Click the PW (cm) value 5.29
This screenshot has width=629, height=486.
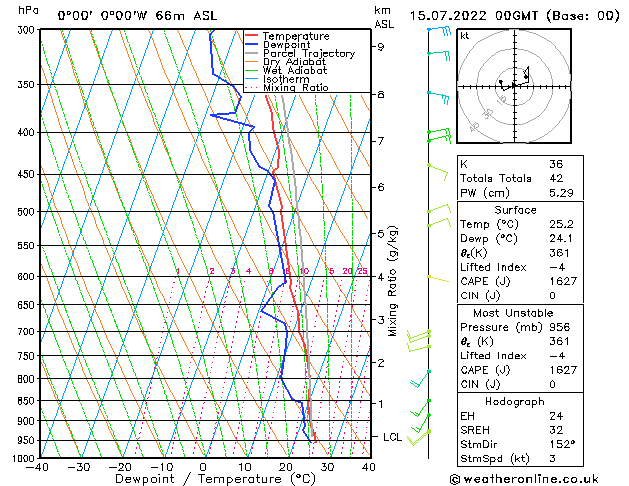[x=561, y=193]
